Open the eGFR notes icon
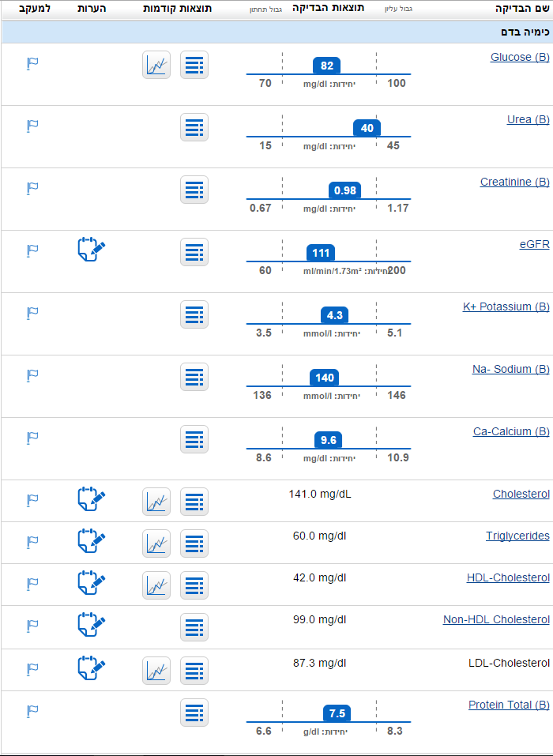The width and height of the screenshot is (553, 756). pos(92,250)
